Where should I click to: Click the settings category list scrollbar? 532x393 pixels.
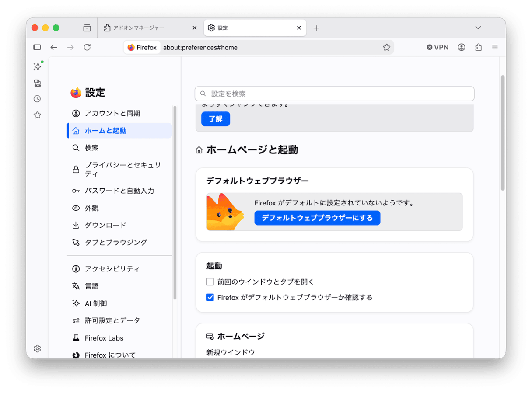tap(175, 202)
